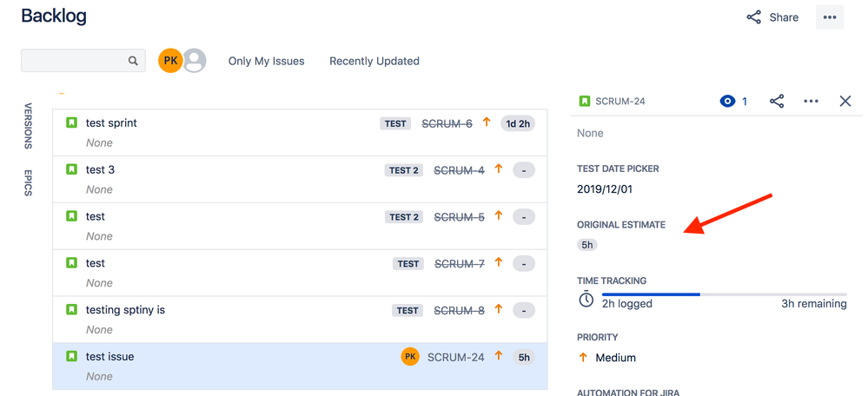Open the SCRUM-8 issue key link

(x=459, y=311)
